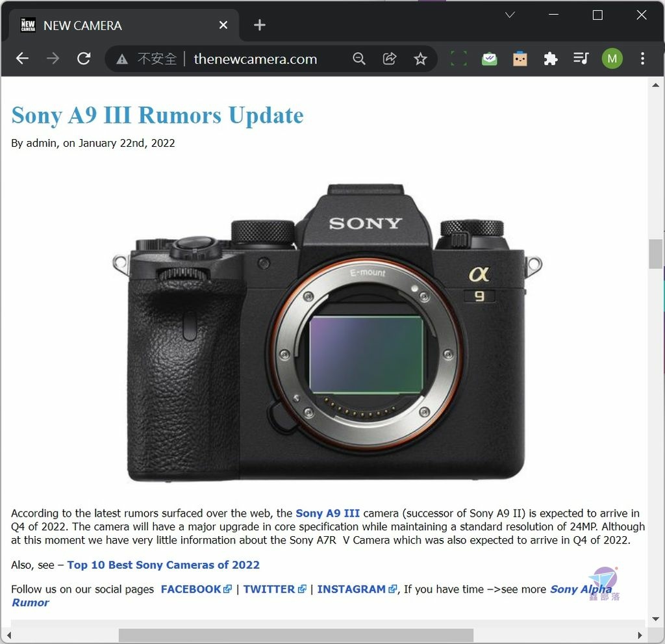Close the Chrome window
Viewport: 665px width, 644px height.
pos(641,15)
